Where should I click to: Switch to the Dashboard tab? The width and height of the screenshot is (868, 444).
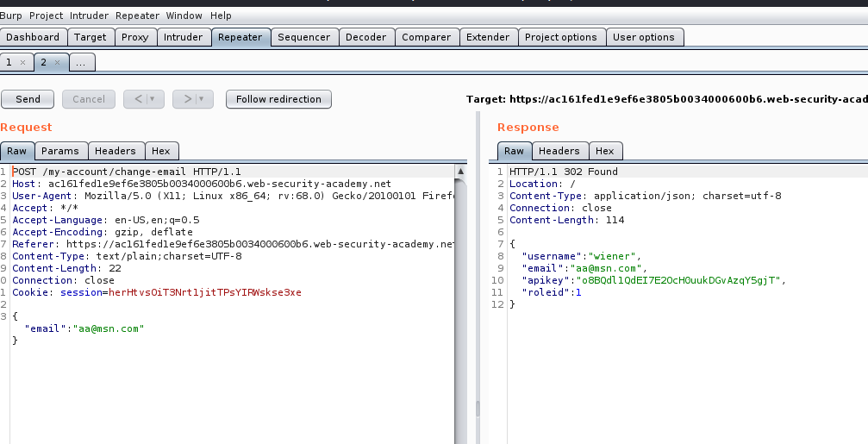[x=33, y=37]
